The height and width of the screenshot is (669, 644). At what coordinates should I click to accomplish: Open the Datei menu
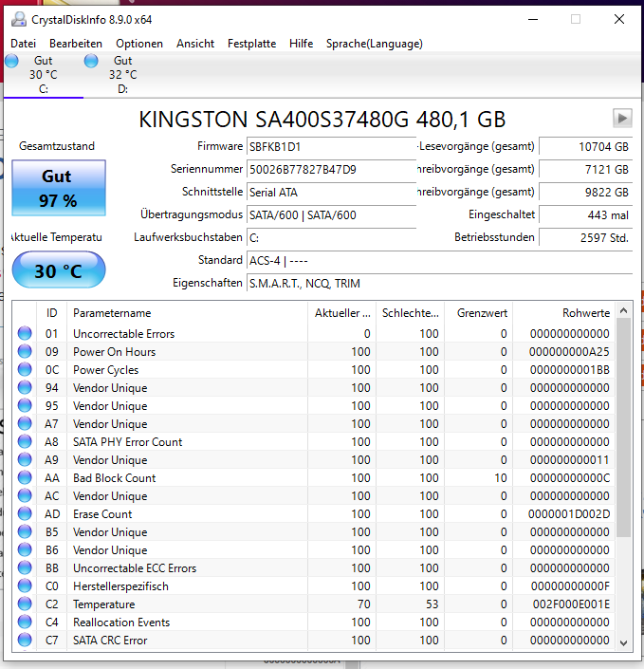click(x=23, y=44)
